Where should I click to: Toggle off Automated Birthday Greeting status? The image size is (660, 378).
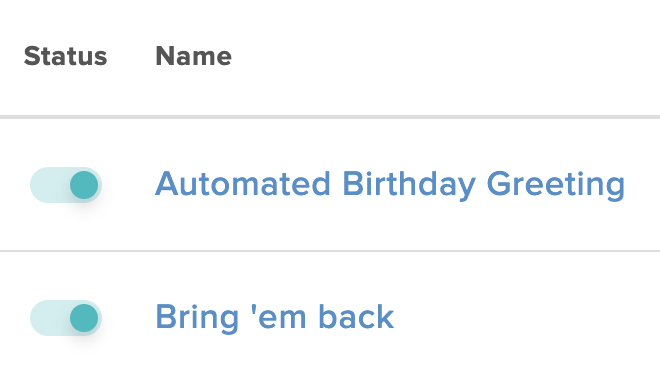[x=66, y=185]
